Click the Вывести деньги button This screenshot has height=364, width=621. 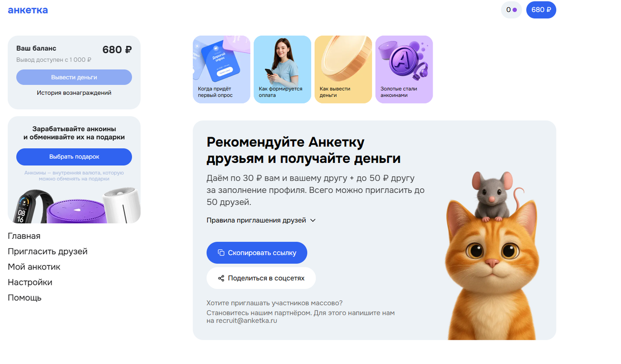(x=74, y=77)
